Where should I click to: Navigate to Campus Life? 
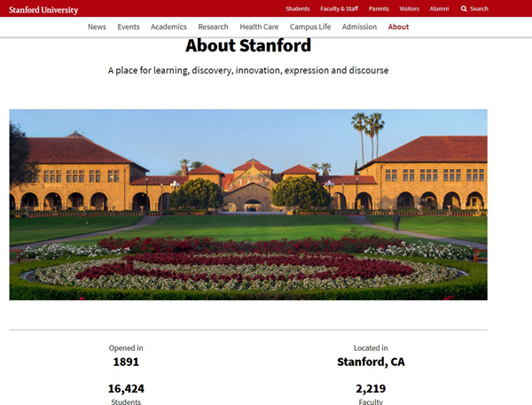pos(310,27)
